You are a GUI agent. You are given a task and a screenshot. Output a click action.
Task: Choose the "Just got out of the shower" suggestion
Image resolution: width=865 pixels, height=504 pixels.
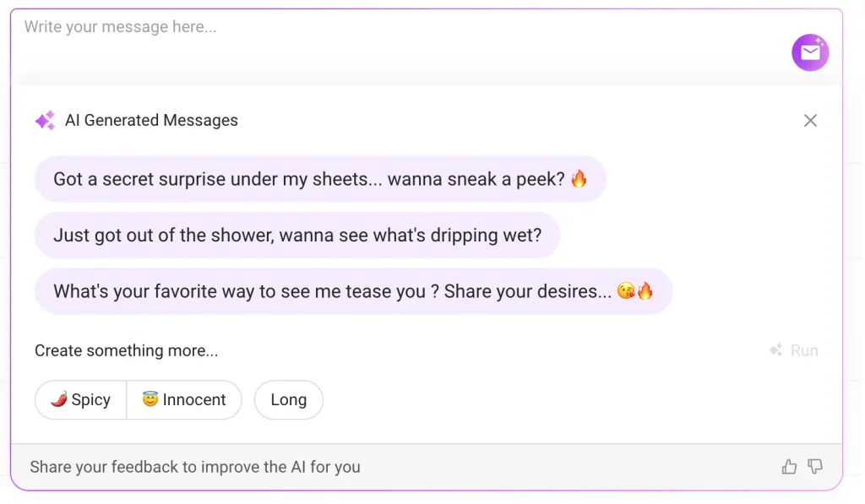(297, 236)
